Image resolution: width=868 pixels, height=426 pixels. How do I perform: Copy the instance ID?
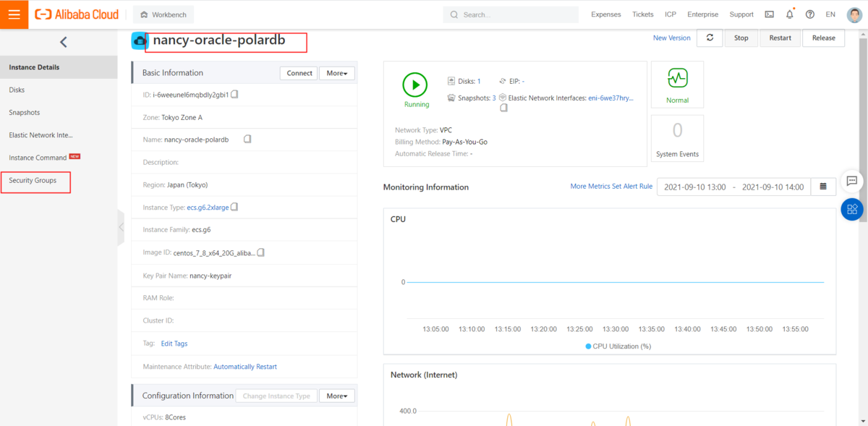pos(234,95)
